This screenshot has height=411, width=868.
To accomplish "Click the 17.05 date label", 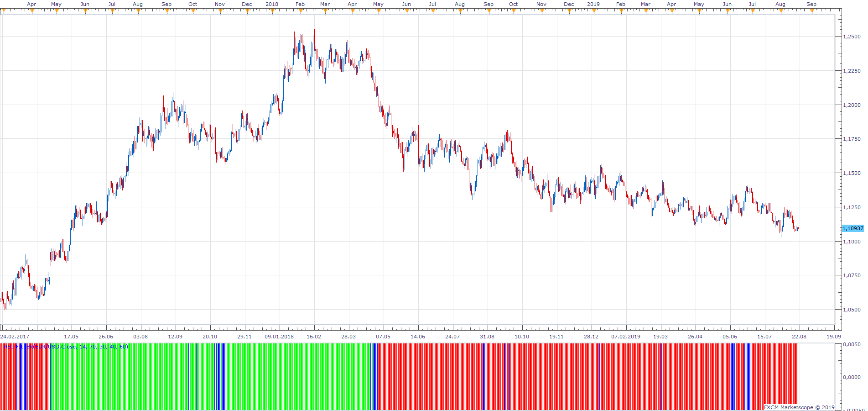I will coord(71,337).
